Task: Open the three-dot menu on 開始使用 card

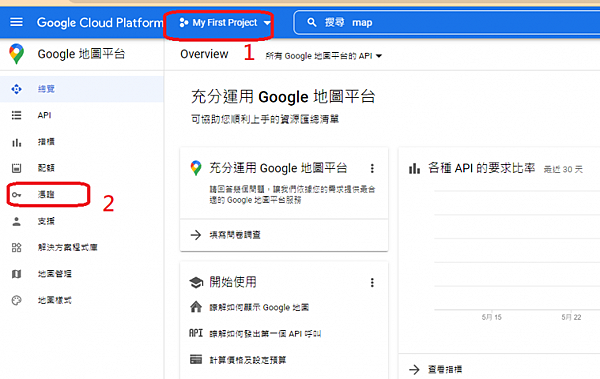Action: [x=372, y=283]
